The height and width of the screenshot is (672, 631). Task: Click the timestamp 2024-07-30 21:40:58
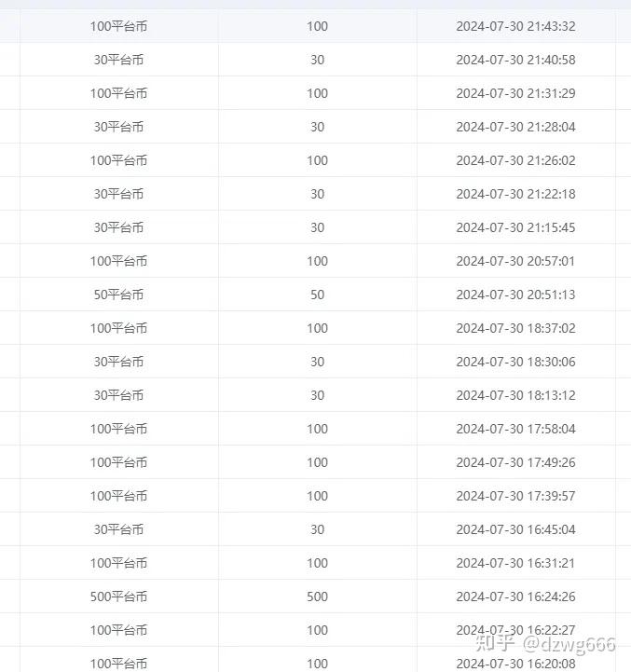tap(515, 60)
